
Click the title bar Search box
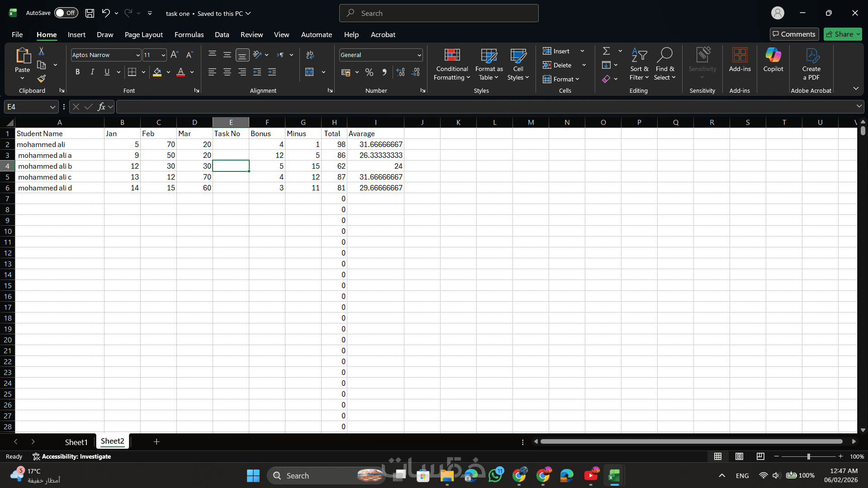click(x=439, y=13)
